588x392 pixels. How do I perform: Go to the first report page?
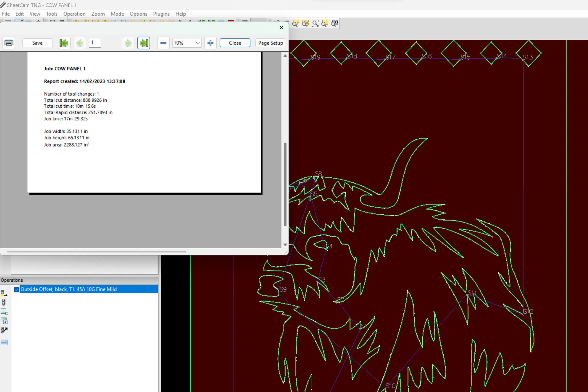64,43
